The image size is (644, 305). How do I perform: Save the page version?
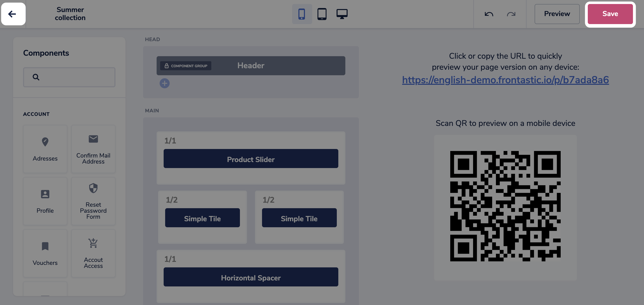(x=610, y=14)
